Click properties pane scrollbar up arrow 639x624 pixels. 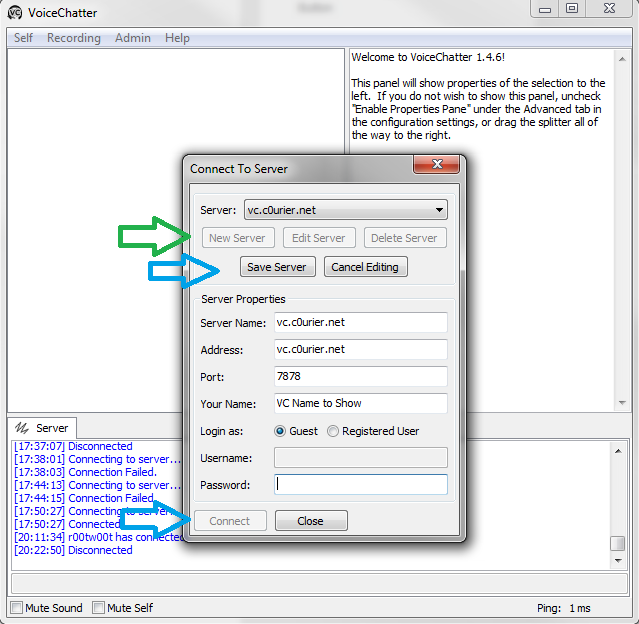click(622, 59)
